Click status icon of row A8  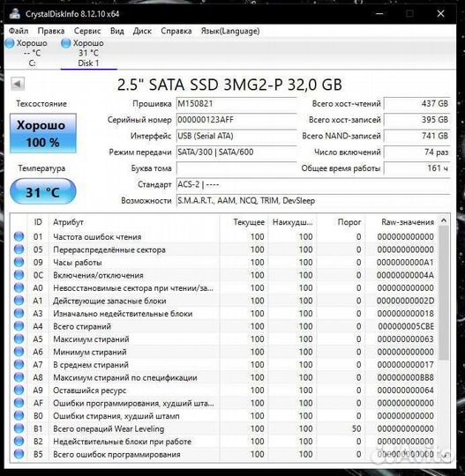(19, 377)
